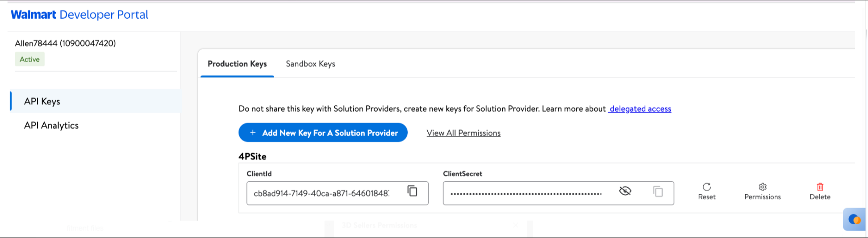Click the green Active status badge
The width and height of the screenshot is (868, 238).
29,59
